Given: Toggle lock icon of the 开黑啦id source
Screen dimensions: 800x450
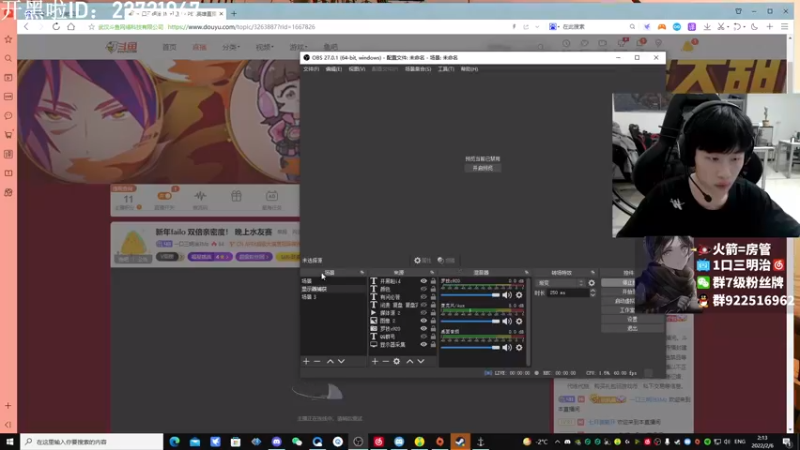Looking at the screenshot, I should pyautogui.click(x=433, y=281).
